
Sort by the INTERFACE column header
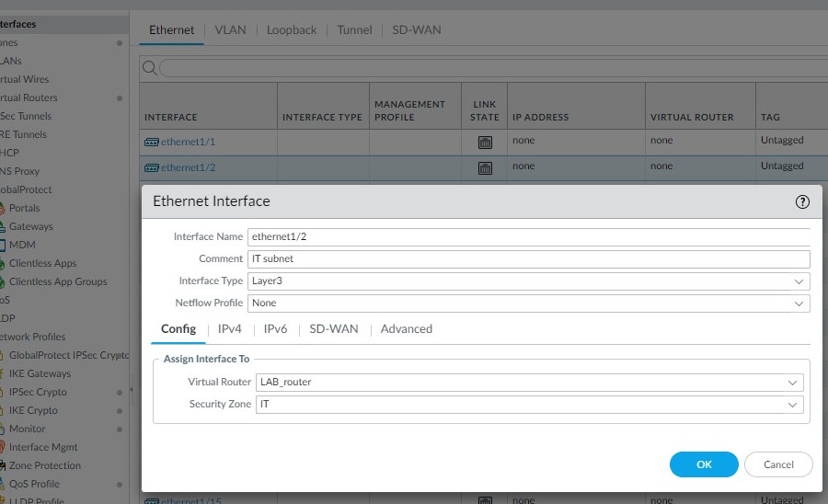[x=171, y=117]
